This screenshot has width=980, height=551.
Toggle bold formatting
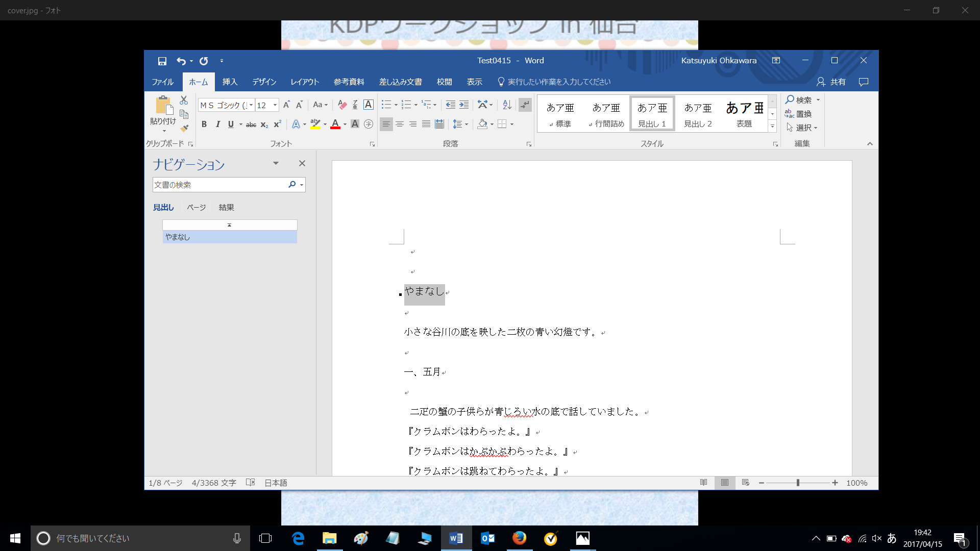pyautogui.click(x=204, y=124)
